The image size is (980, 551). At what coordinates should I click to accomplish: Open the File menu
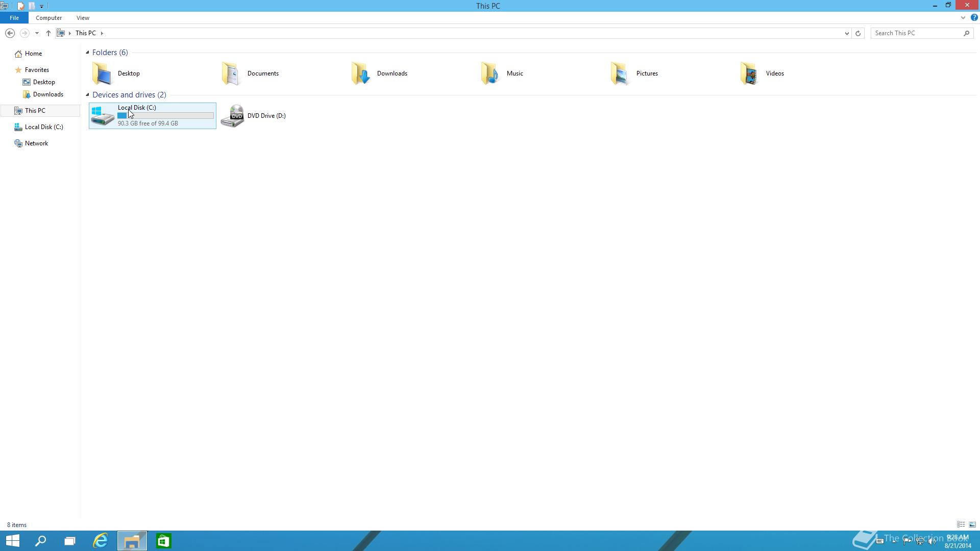[x=14, y=18]
